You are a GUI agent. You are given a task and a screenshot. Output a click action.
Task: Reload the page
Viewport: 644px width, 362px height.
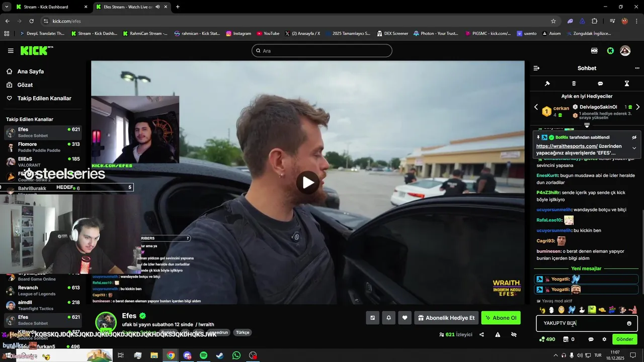[x=31, y=21]
